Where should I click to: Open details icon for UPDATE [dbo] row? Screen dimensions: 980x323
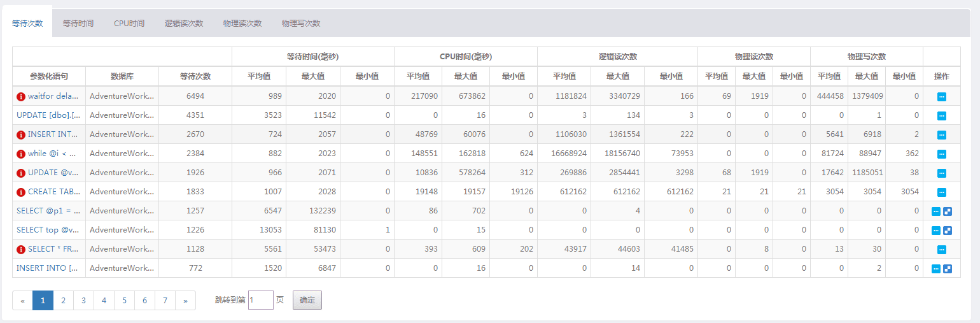[941, 116]
